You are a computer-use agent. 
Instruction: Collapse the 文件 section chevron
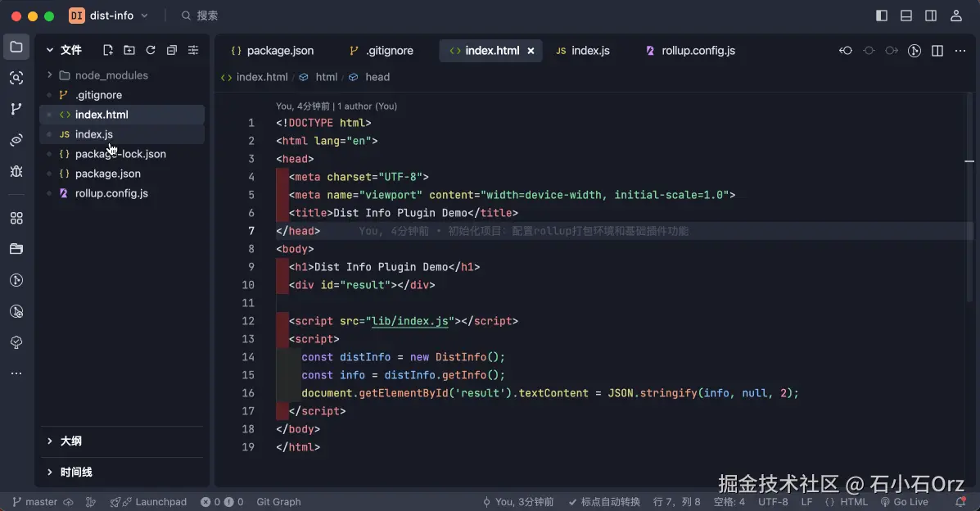49,50
